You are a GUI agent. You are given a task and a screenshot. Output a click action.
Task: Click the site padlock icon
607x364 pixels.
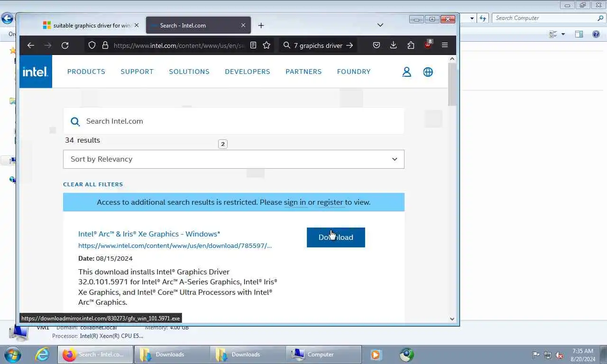(x=105, y=45)
